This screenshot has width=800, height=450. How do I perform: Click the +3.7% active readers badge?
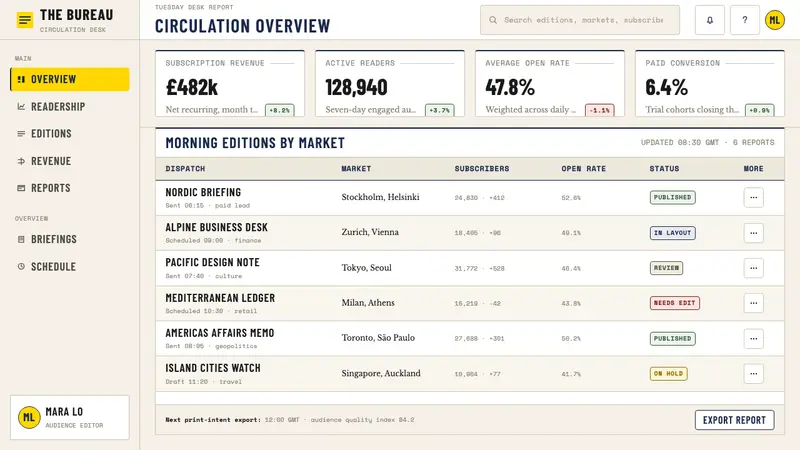click(x=440, y=110)
